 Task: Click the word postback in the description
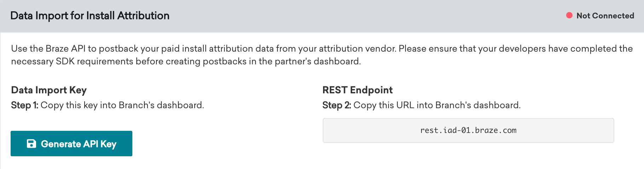(x=118, y=48)
